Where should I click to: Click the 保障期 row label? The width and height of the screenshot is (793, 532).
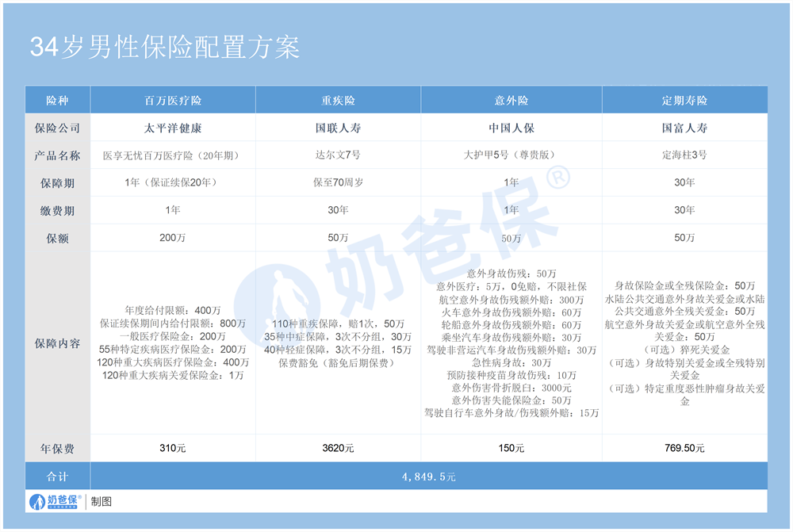coord(58,183)
